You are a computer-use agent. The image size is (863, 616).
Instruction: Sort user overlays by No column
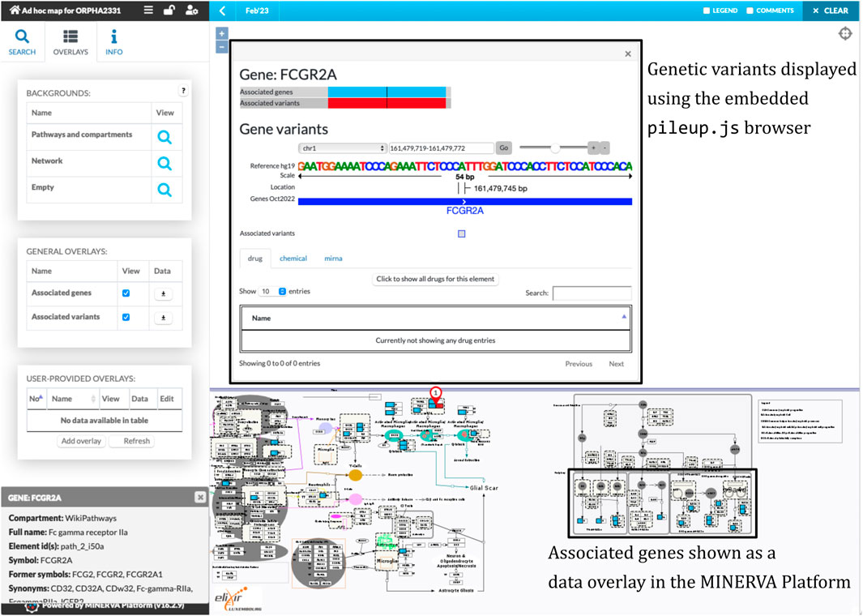click(36, 399)
